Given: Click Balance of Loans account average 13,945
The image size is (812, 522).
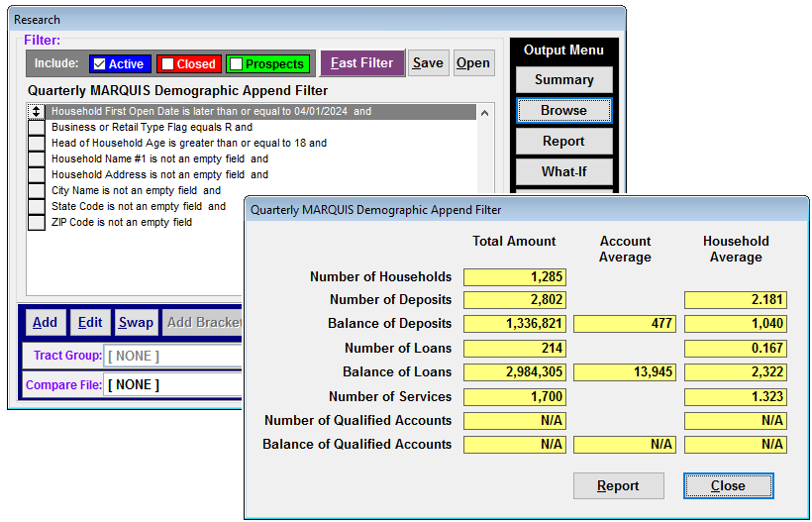Looking at the screenshot, I should (625, 372).
